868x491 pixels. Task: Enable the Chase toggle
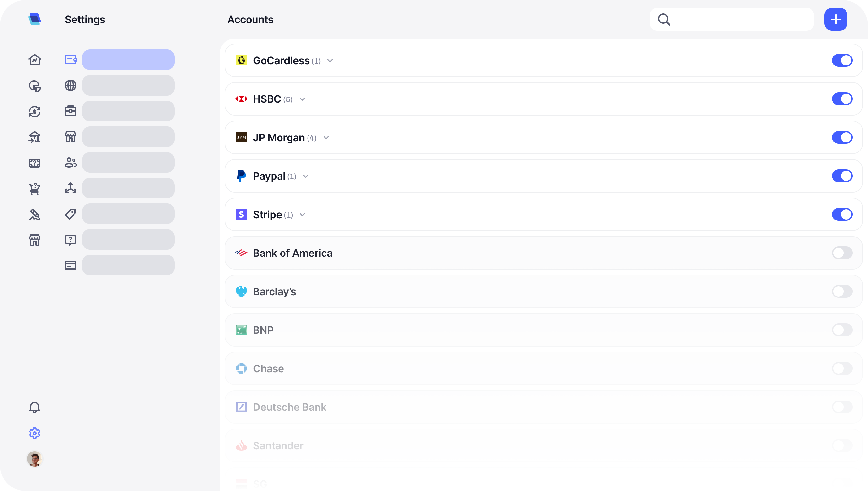842,368
